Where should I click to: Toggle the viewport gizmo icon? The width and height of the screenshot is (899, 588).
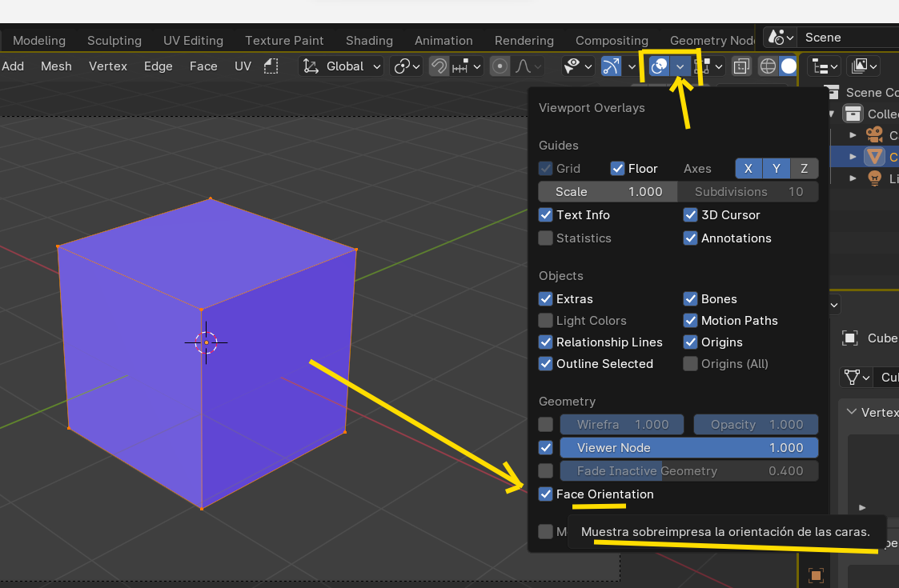pos(611,66)
